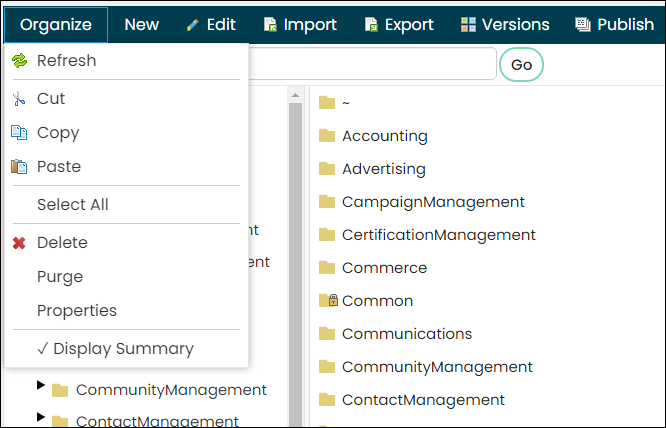This screenshot has width=666, height=428.
Task: Click CommunityManagement folder icon in left tree
Action: [x=60, y=390]
